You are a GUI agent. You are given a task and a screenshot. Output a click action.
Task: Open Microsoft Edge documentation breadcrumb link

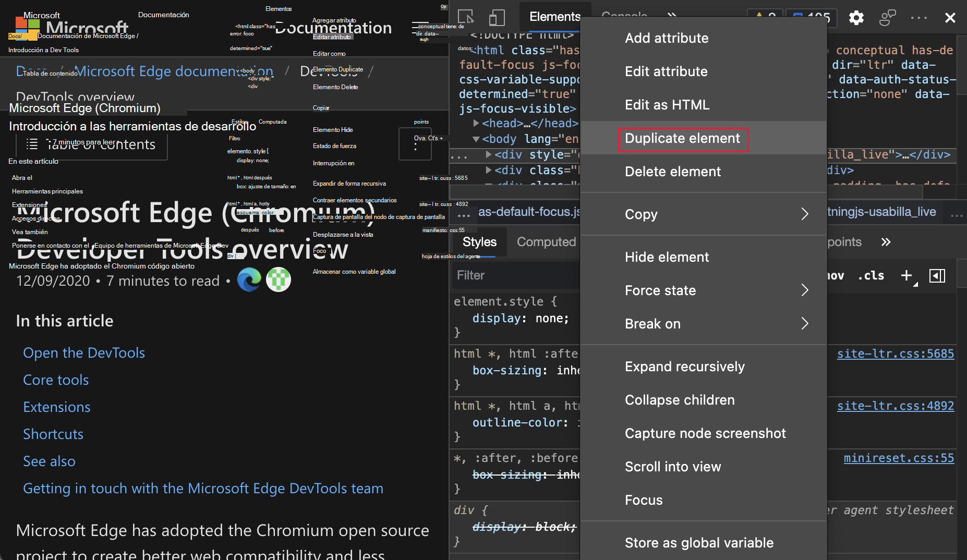tap(174, 71)
